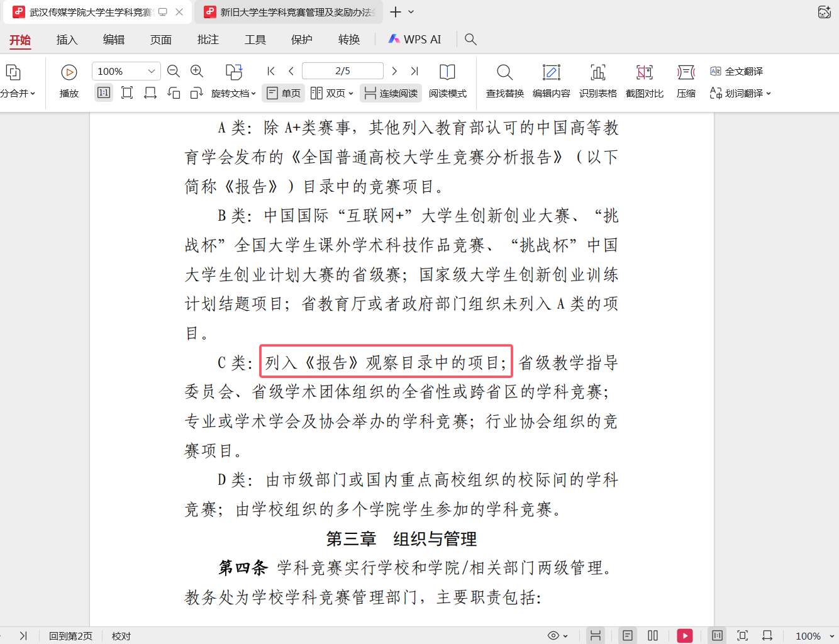
Task: Toggle Single Page (单页) view
Action: [x=284, y=93]
